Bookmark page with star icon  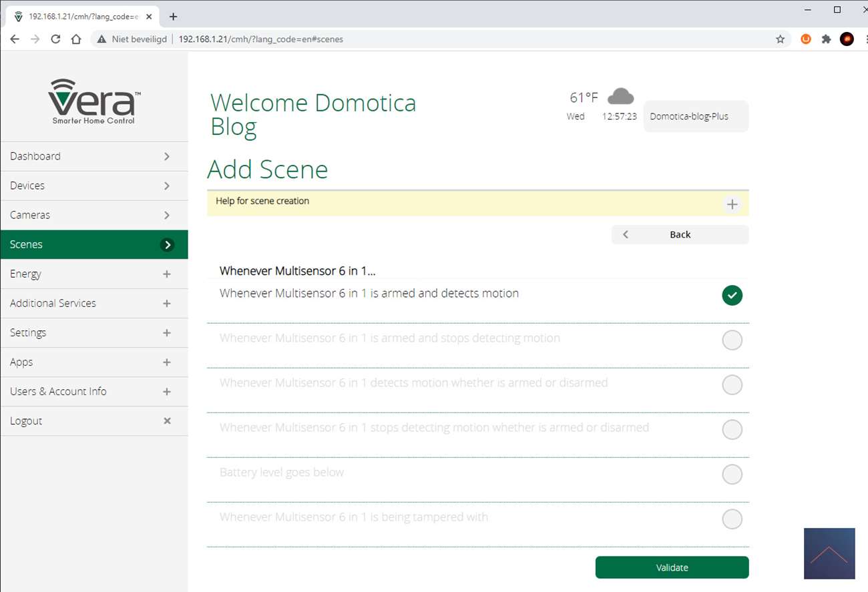pyautogui.click(x=780, y=39)
